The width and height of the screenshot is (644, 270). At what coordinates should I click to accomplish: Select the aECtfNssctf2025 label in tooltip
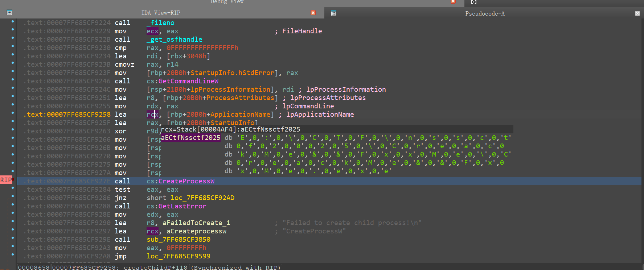point(190,138)
